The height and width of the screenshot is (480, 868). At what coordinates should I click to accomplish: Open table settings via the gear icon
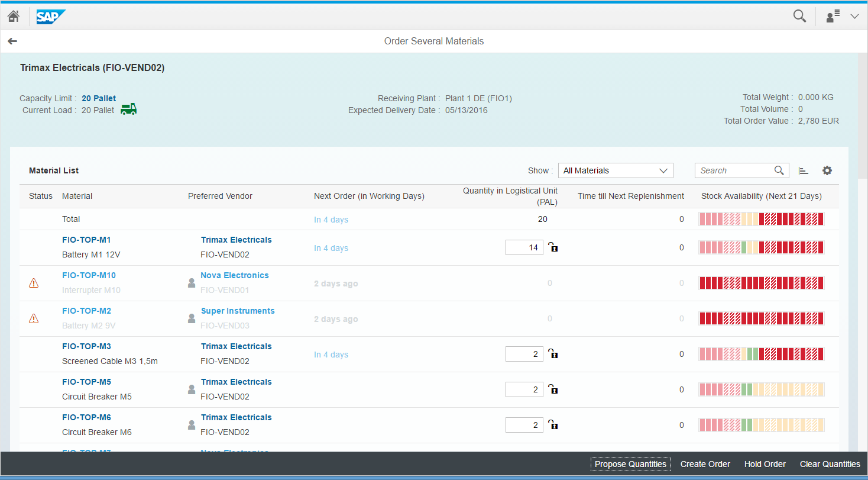pos(827,170)
